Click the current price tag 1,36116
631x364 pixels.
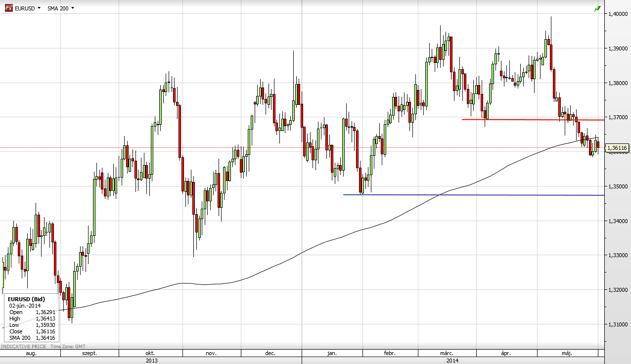tap(617, 147)
